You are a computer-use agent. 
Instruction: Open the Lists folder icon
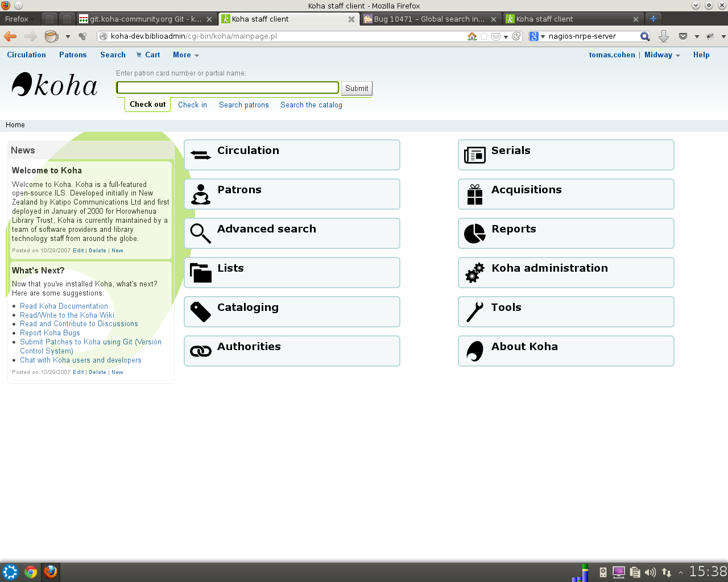coord(200,273)
